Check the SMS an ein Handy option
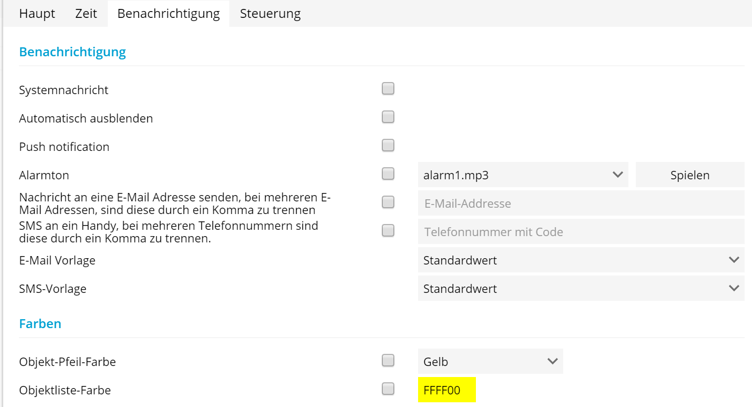The image size is (752, 407). (x=388, y=230)
